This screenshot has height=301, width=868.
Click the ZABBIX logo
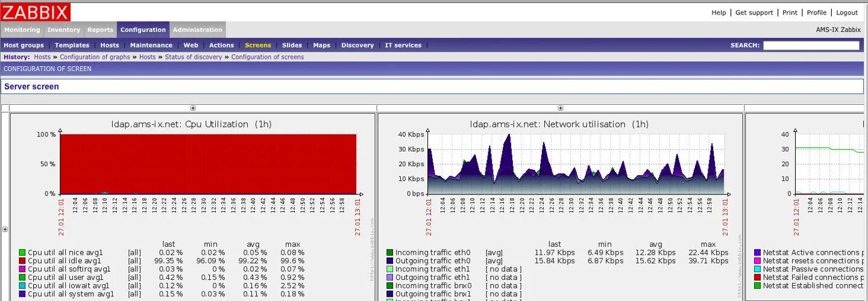36,12
